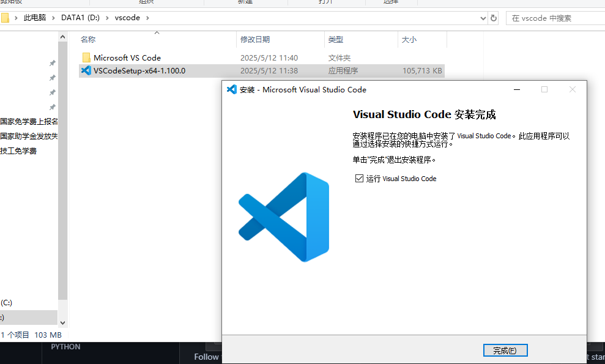Click the VS Code installer file icon
The width and height of the screenshot is (605, 364).
tap(86, 70)
